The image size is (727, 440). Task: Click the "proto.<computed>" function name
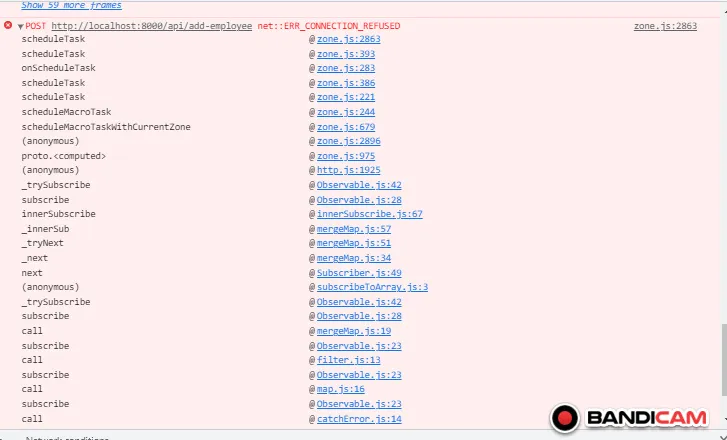64,156
